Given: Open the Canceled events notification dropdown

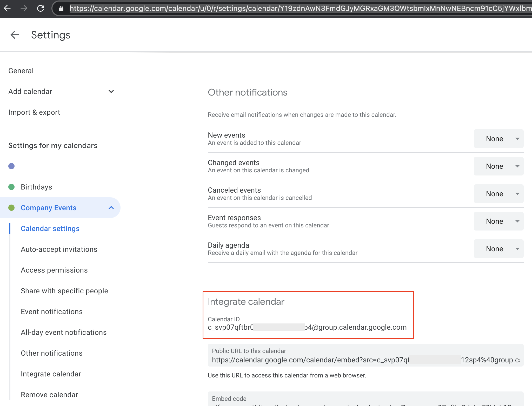Looking at the screenshot, I should [498, 194].
